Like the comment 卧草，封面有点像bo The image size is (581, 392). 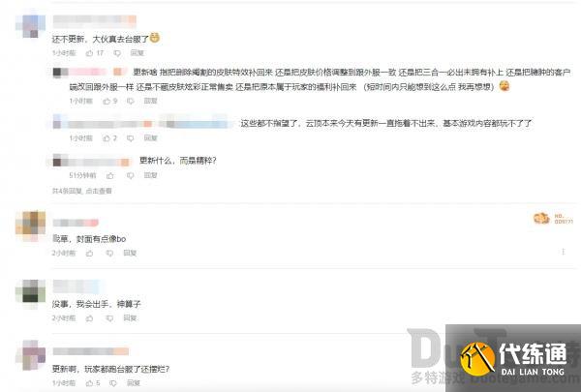click(90, 253)
